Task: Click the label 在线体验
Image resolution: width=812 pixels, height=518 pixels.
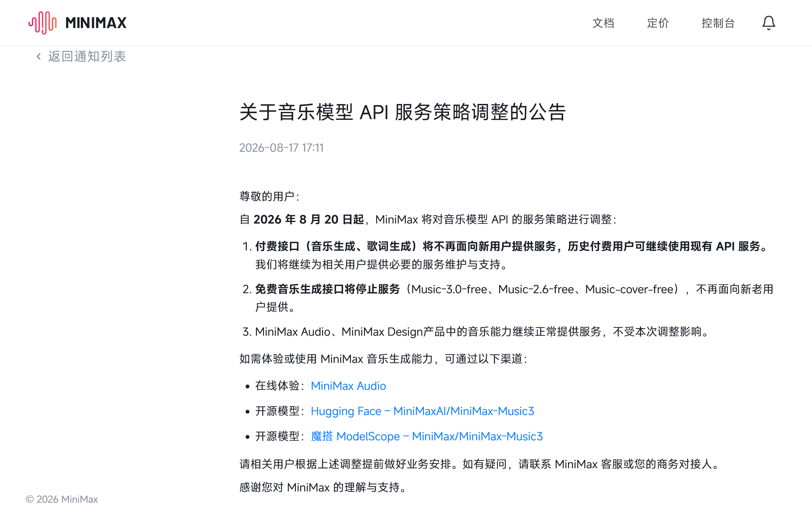Action: [x=277, y=386]
